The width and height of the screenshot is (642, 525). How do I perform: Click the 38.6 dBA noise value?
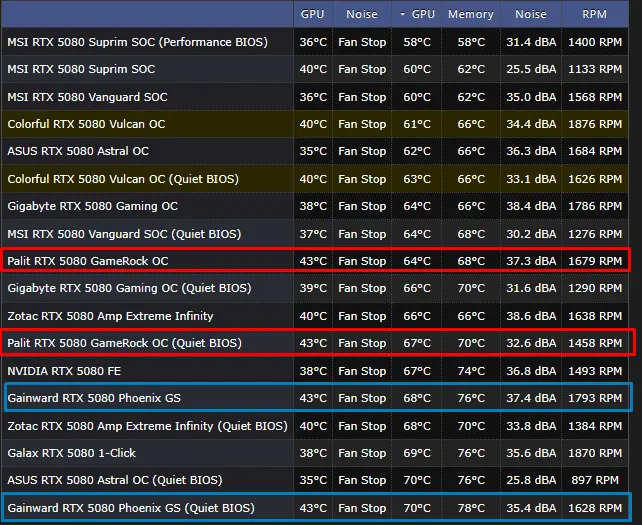click(x=531, y=316)
